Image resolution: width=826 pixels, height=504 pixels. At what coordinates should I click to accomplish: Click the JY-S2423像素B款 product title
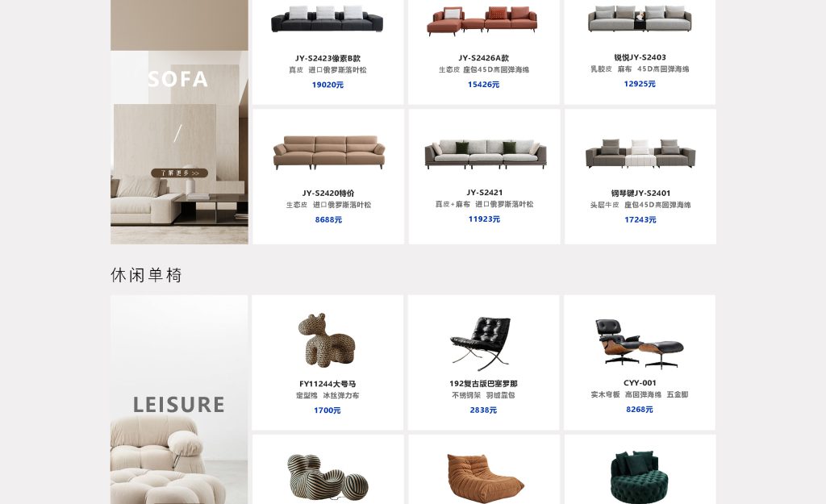(x=327, y=58)
